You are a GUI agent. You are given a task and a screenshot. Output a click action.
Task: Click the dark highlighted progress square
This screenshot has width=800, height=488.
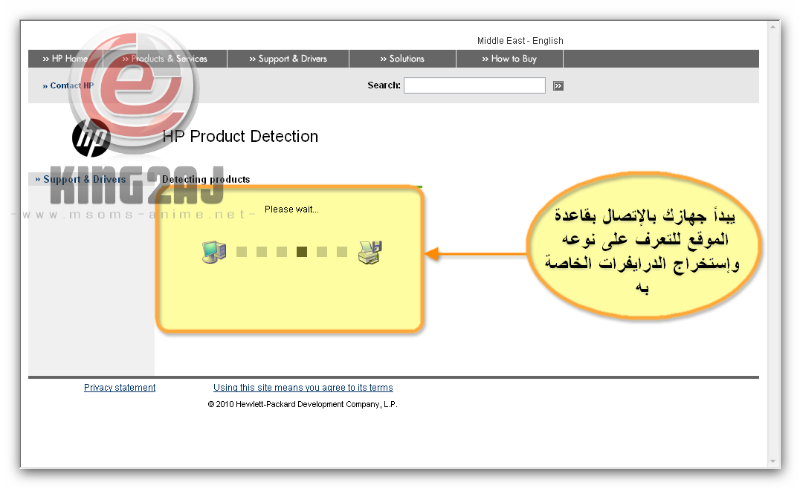pyautogui.click(x=302, y=252)
